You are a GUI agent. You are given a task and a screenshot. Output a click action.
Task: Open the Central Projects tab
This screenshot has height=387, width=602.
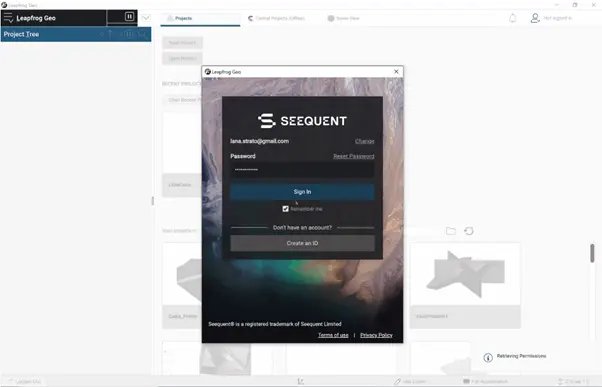276,18
